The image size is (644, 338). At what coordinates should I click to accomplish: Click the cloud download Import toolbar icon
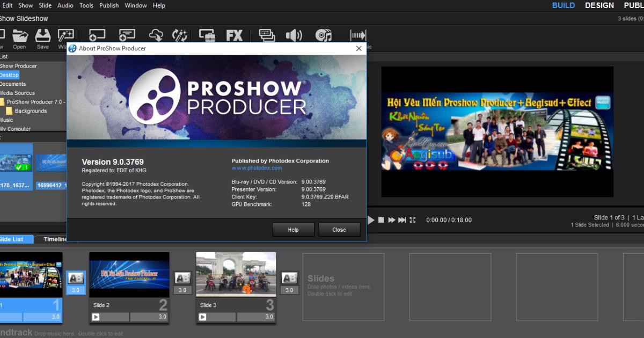coord(156,36)
